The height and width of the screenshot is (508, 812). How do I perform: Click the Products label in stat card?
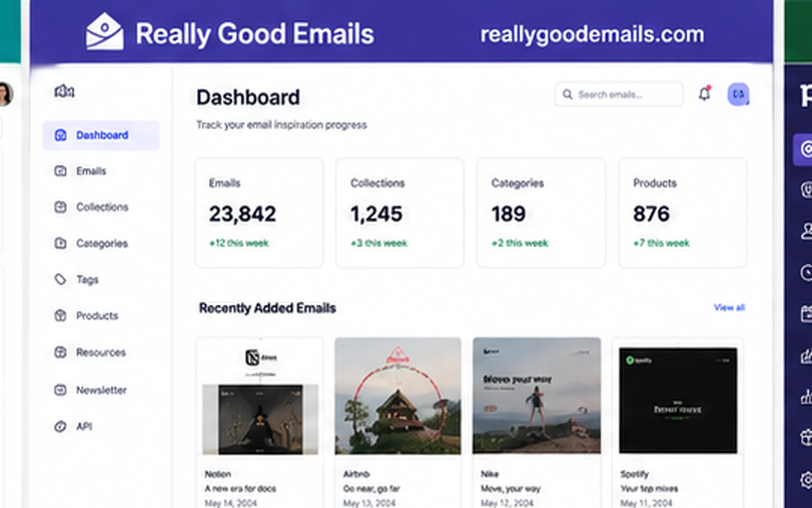point(655,183)
